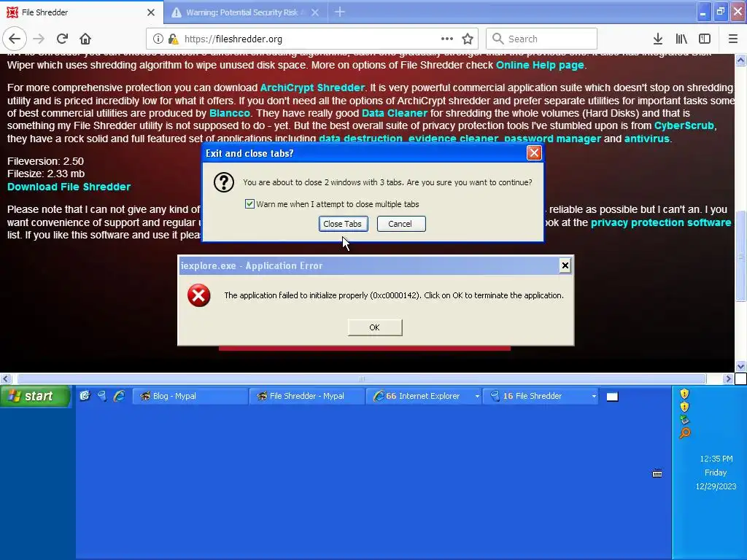Click the Windows start button
The image size is (747, 560).
[x=36, y=396]
